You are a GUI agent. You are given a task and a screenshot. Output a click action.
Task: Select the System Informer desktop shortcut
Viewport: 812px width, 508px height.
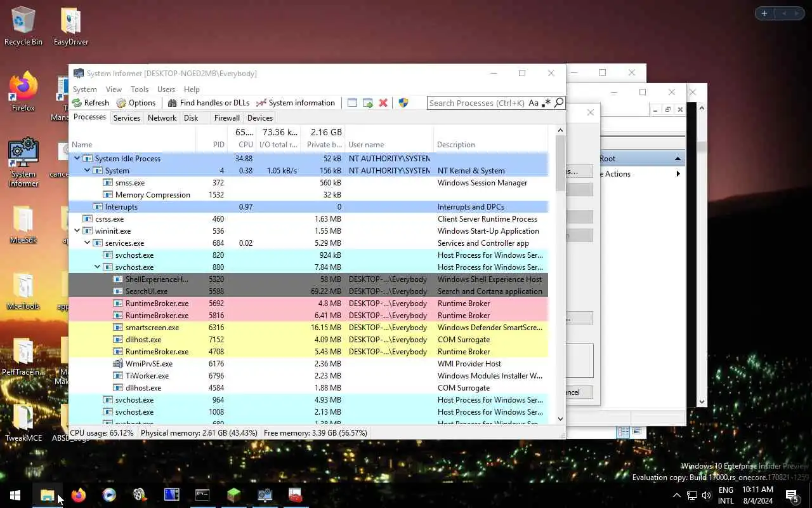click(x=23, y=163)
